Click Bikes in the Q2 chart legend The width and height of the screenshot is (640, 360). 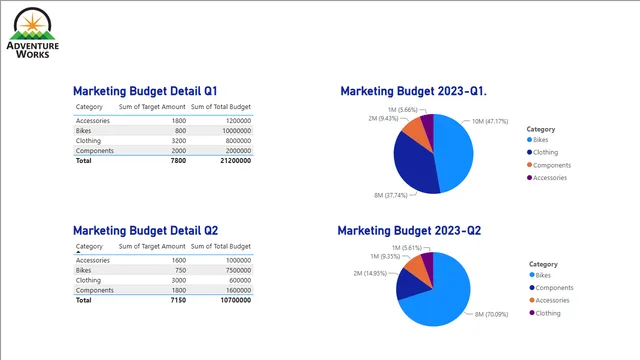click(540, 275)
